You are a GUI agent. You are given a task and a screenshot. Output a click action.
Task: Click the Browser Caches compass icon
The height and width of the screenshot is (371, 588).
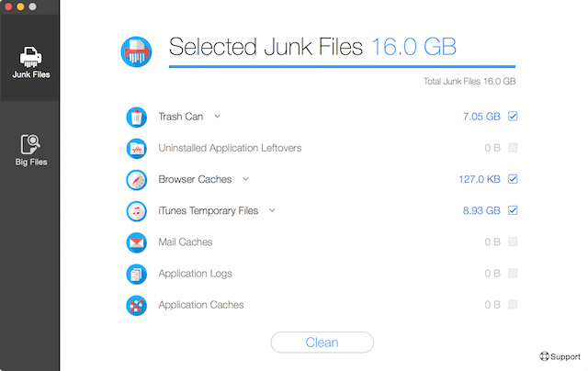click(137, 180)
